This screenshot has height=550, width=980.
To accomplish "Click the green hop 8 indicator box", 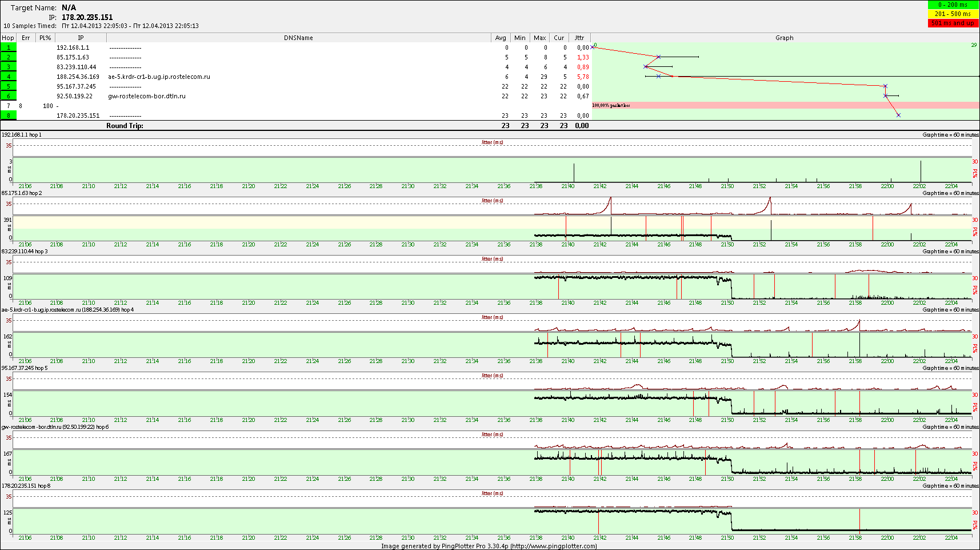I will [x=9, y=115].
